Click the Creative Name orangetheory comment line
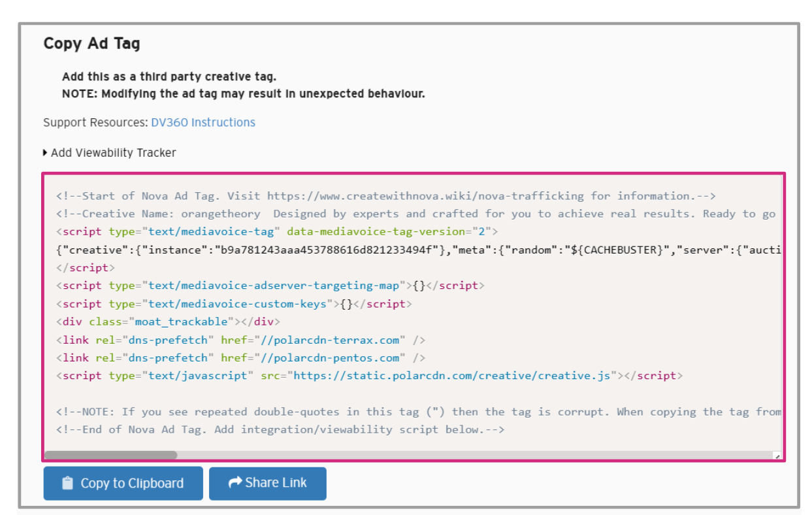The width and height of the screenshot is (812, 515). (415, 214)
